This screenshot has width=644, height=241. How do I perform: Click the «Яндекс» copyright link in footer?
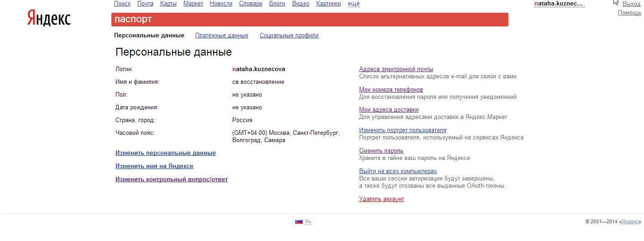pyautogui.click(x=630, y=222)
